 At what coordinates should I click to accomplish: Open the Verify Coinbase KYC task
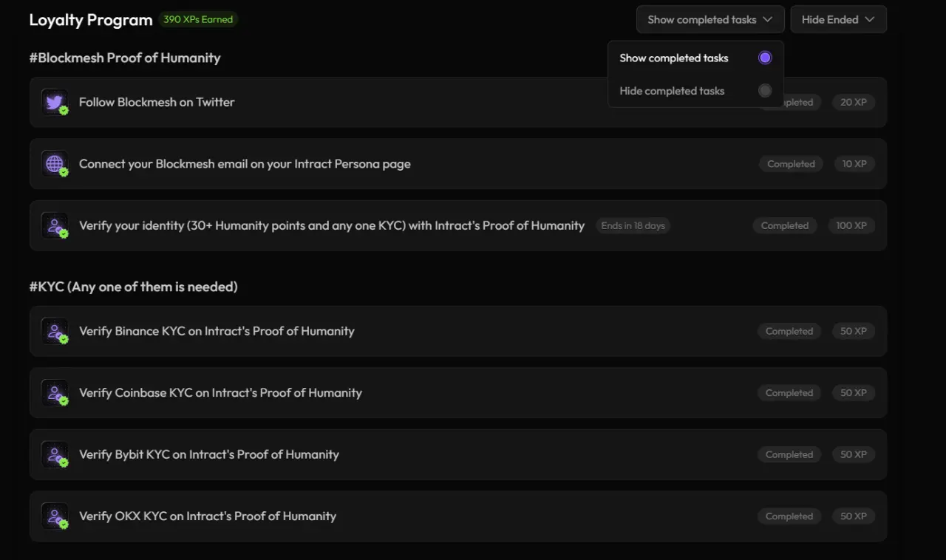click(x=458, y=393)
